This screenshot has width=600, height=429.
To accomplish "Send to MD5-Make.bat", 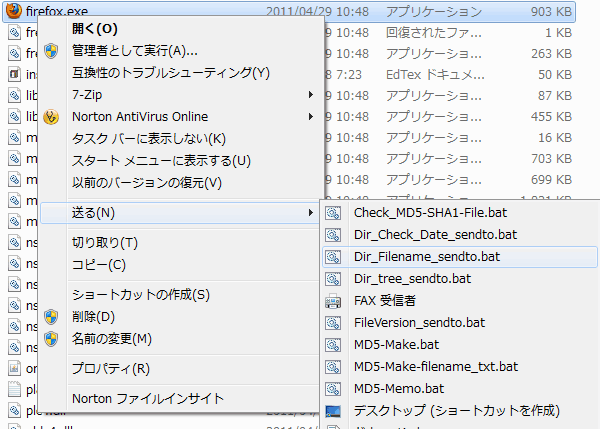I will click(396, 345).
